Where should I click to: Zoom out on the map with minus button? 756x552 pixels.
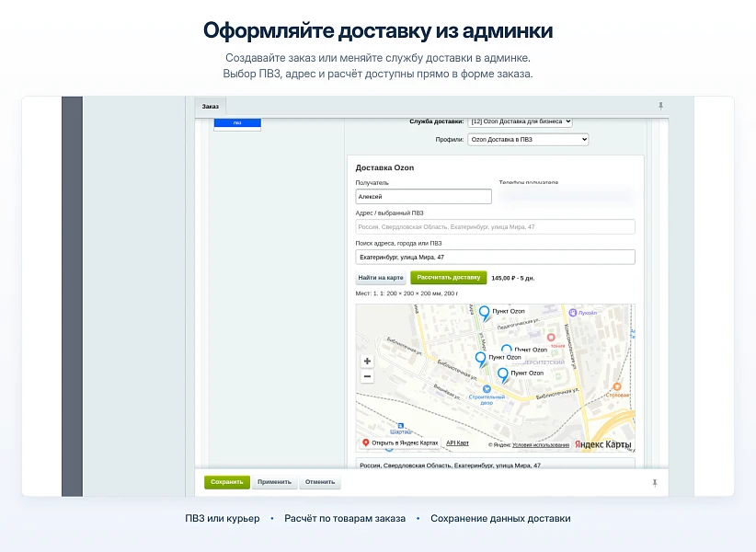click(367, 376)
